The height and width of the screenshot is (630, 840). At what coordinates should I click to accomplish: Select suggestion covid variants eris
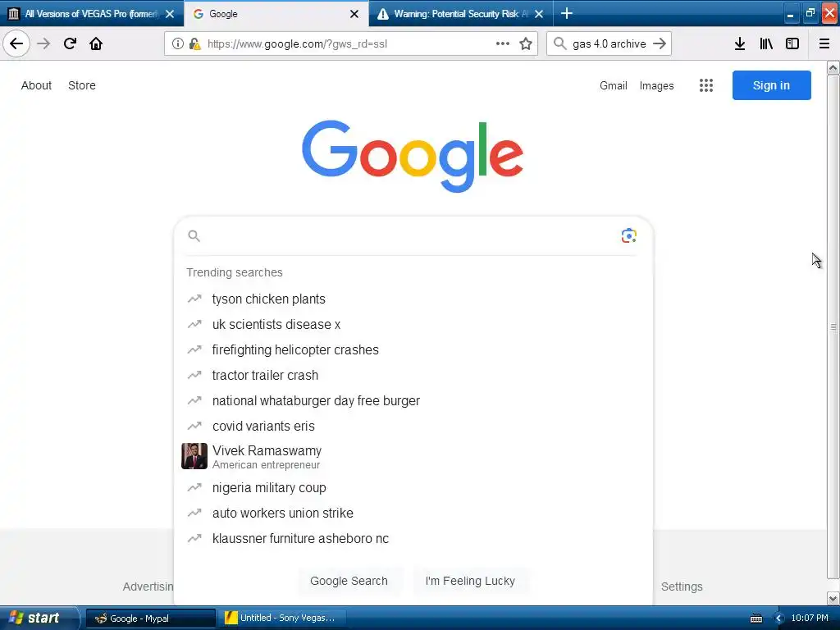[x=413, y=427]
